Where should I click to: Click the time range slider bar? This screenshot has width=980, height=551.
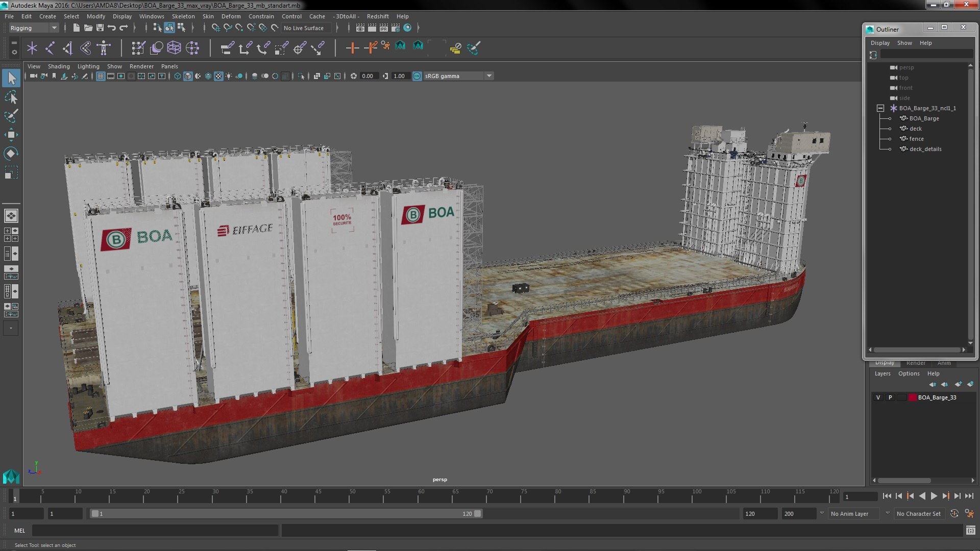tap(286, 514)
